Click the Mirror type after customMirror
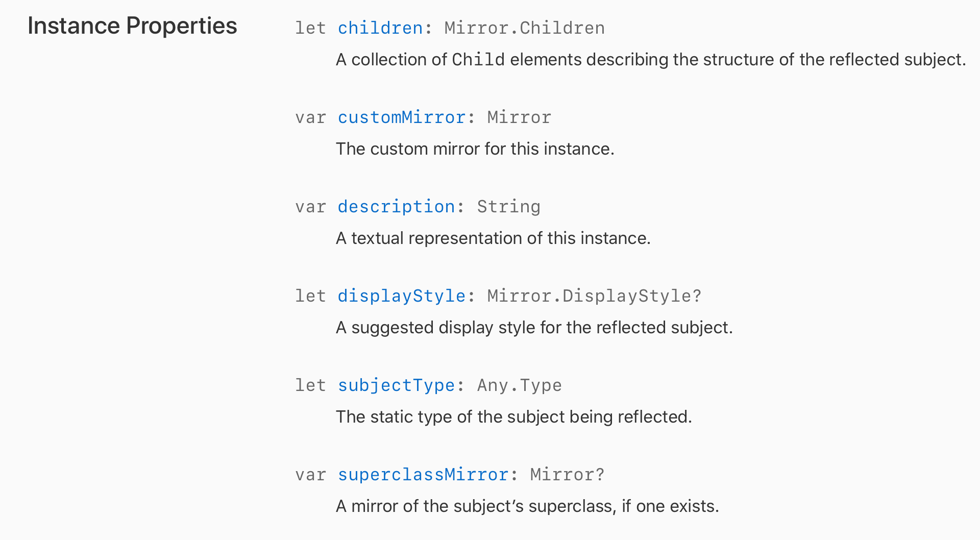 519,117
